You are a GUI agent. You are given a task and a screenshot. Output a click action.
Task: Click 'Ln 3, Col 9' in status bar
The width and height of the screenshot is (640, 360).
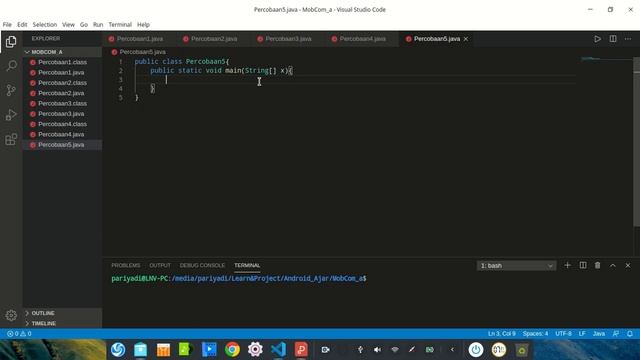click(502, 334)
